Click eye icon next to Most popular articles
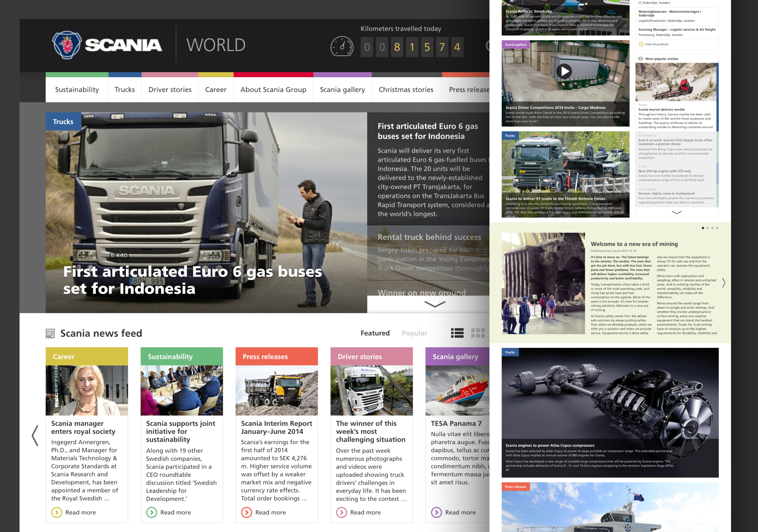This screenshot has height=532, width=758. tap(641, 59)
